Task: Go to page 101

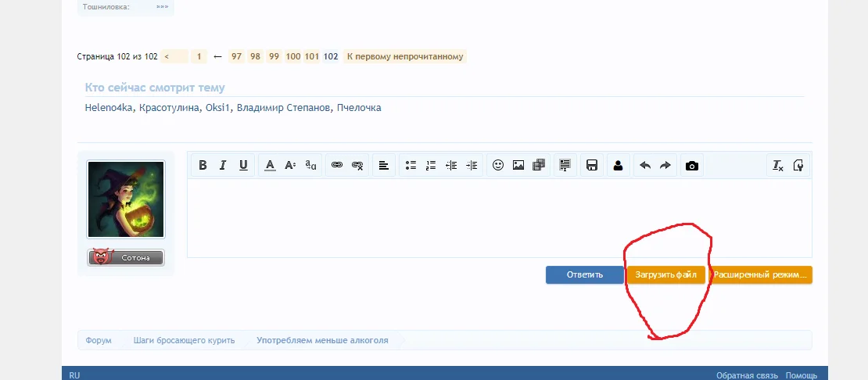Action: click(x=312, y=56)
